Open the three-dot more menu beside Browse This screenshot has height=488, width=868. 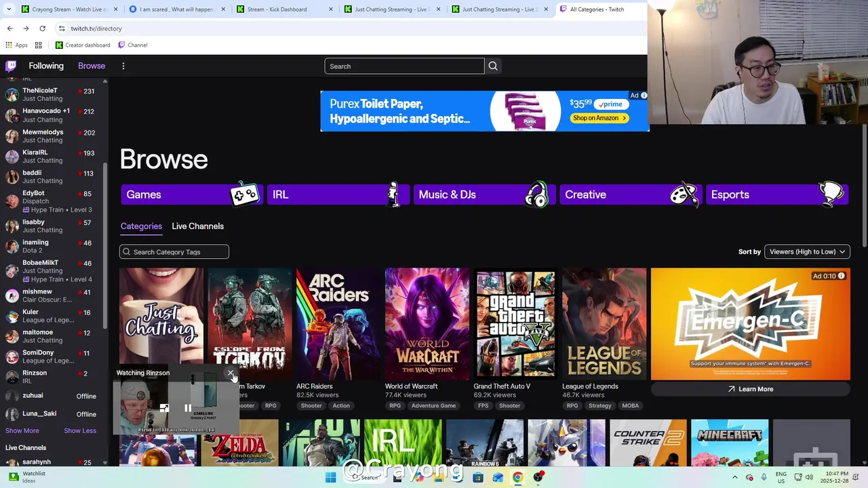coord(123,66)
